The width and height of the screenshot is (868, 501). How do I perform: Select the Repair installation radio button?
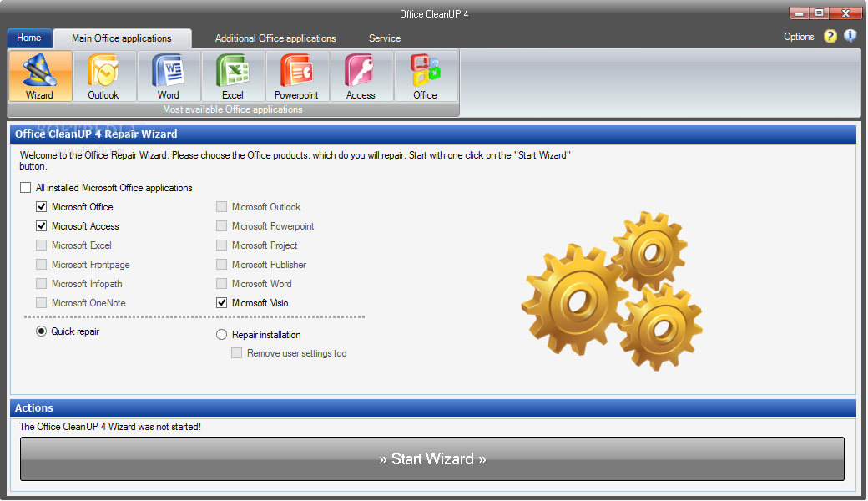coord(221,335)
